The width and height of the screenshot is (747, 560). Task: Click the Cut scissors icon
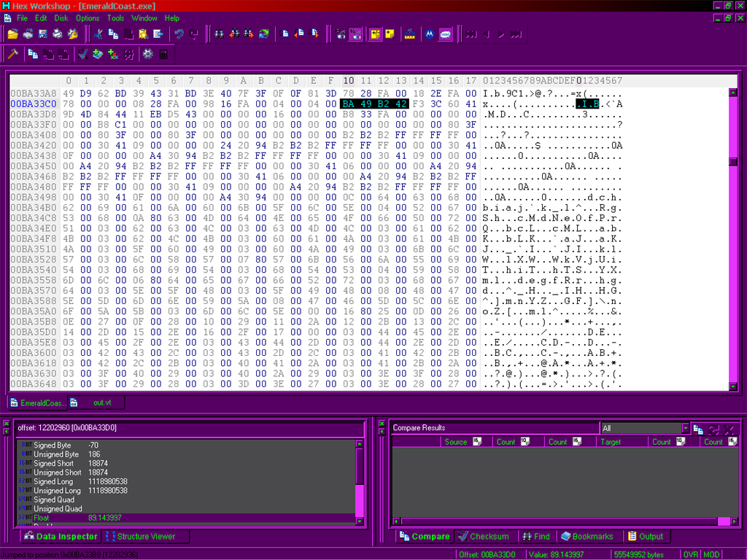pos(98,34)
